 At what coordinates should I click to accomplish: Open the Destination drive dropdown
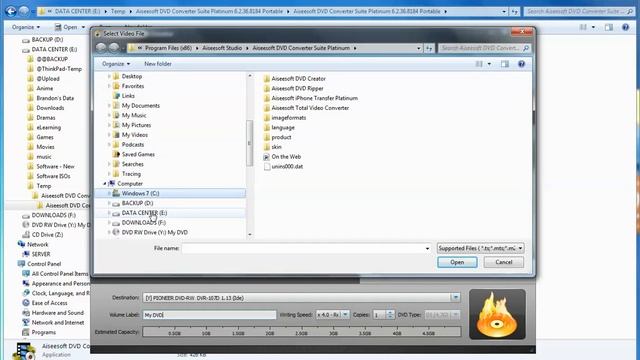[456, 298]
